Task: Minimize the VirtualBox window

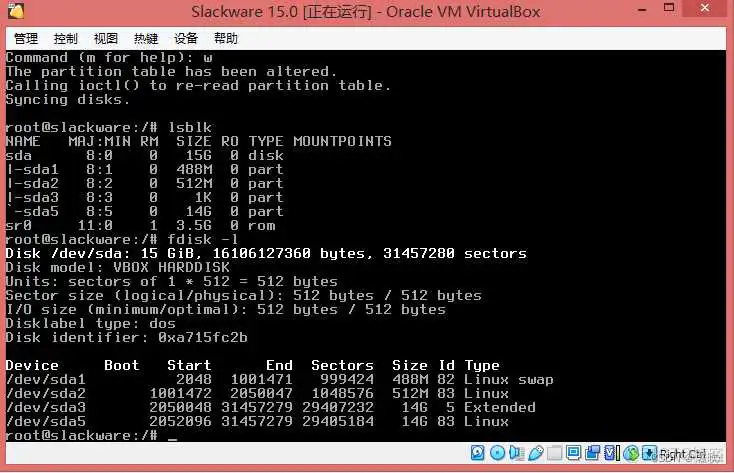Action: coord(642,9)
